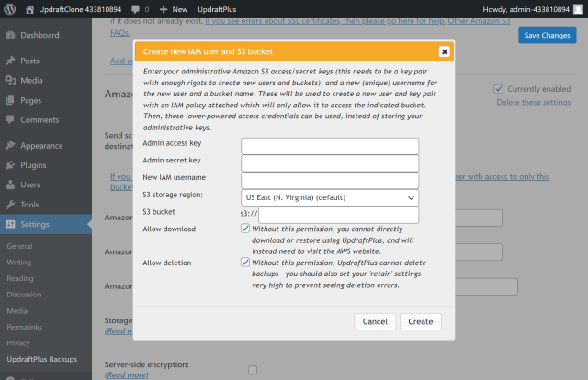Select Permalinks in the Settings submenu
Viewport: 588px width, 380px height.
(x=26, y=327)
